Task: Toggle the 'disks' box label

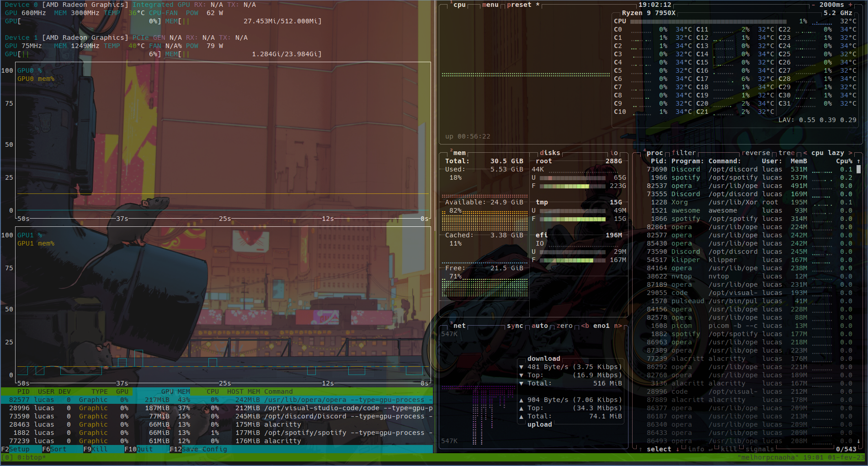Action: [x=550, y=153]
